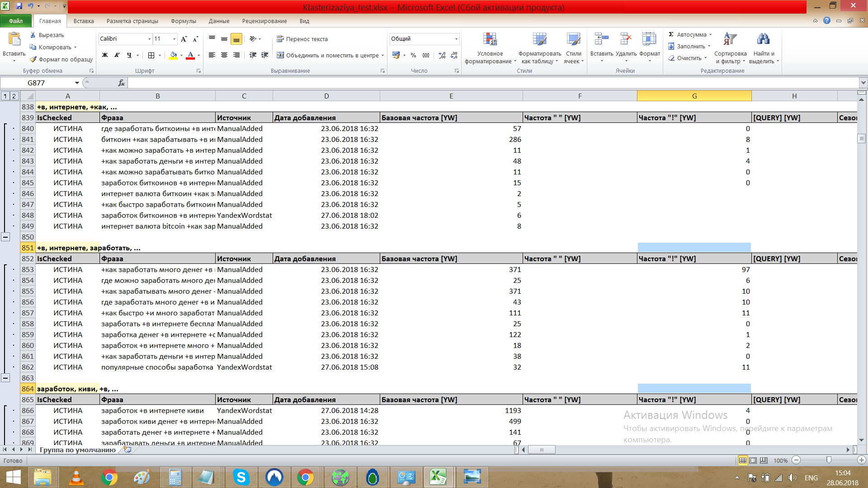Increase font size with large A
The width and height of the screenshot is (868, 488).
pyautogui.click(x=184, y=39)
